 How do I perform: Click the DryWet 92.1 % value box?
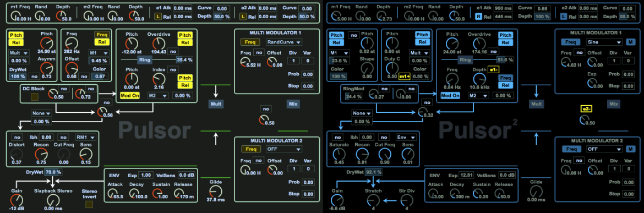(x=374, y=172)
